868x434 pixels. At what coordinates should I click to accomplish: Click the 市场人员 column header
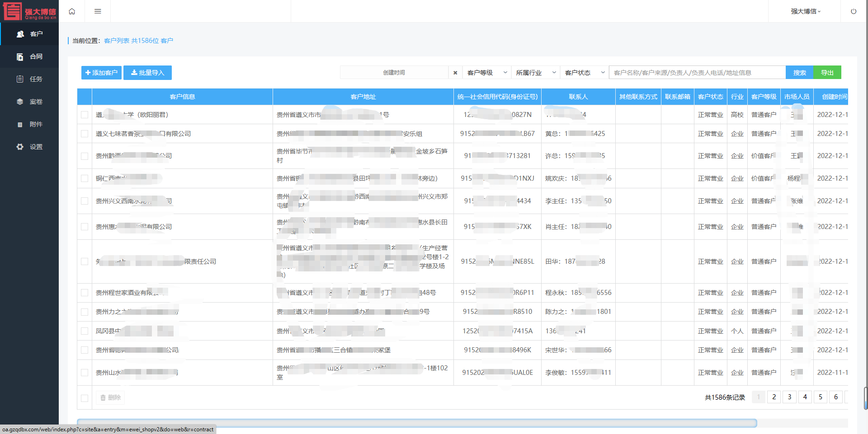[x=797, y=97]
